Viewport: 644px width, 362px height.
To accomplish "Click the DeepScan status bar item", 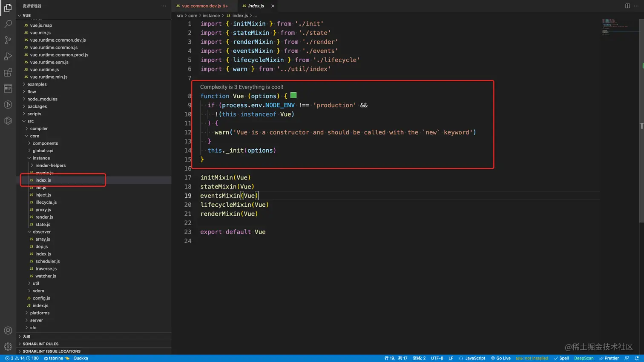I will (x=584, y=358).
